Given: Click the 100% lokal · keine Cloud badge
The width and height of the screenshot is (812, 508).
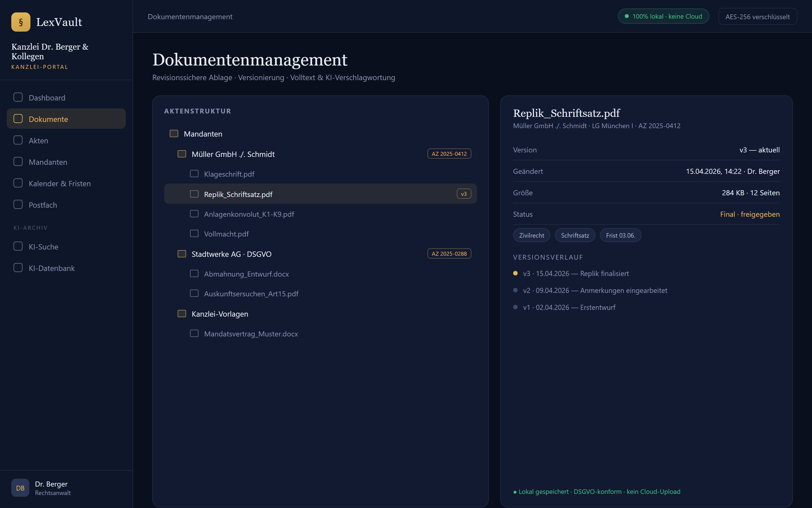Looking at the screenshot, I should [x=663, y=16].
